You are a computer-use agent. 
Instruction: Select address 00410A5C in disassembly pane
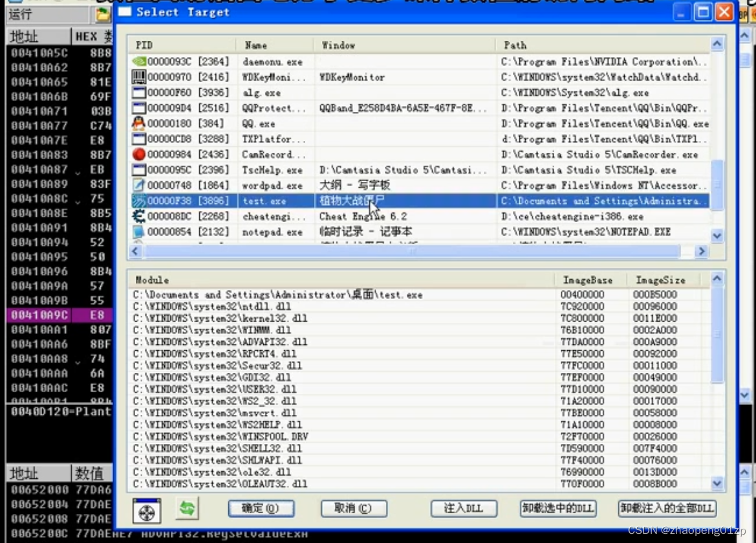click(x=39, y=52)
